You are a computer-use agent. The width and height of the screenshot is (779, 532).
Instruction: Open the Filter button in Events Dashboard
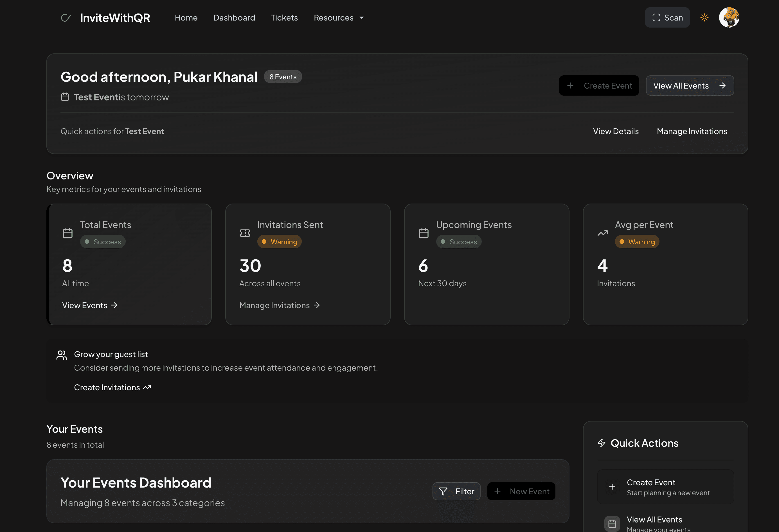coord(456,491)
